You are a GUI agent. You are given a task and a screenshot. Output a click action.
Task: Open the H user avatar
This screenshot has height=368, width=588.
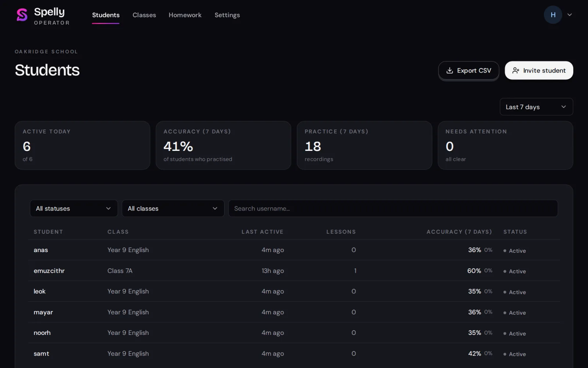(x=553, y=15)
